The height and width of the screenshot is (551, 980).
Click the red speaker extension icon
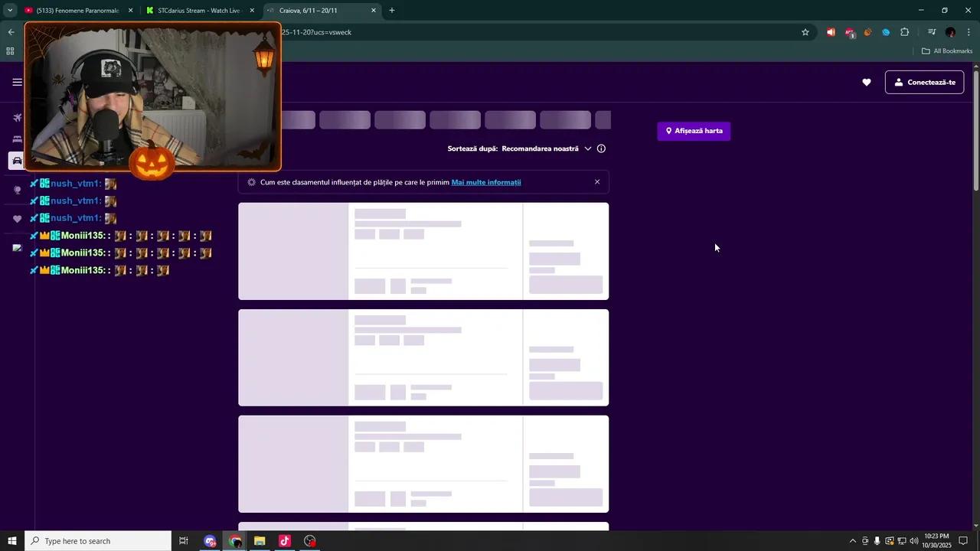(831, 32)
